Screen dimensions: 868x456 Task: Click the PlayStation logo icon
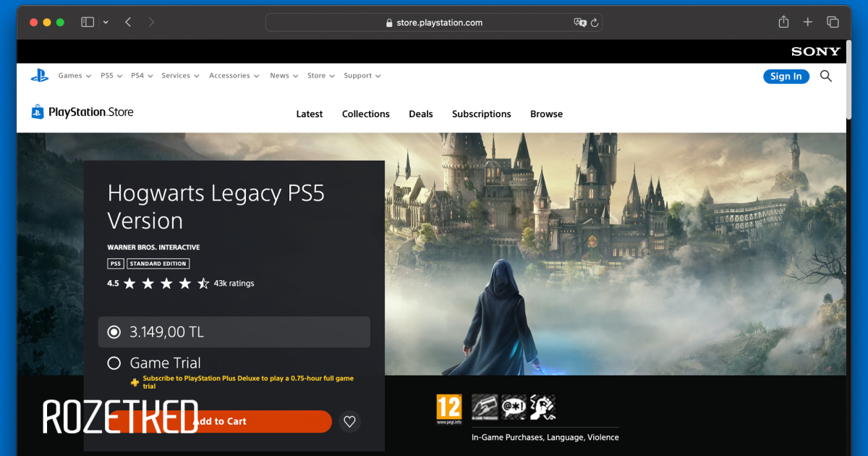(39, 75)
